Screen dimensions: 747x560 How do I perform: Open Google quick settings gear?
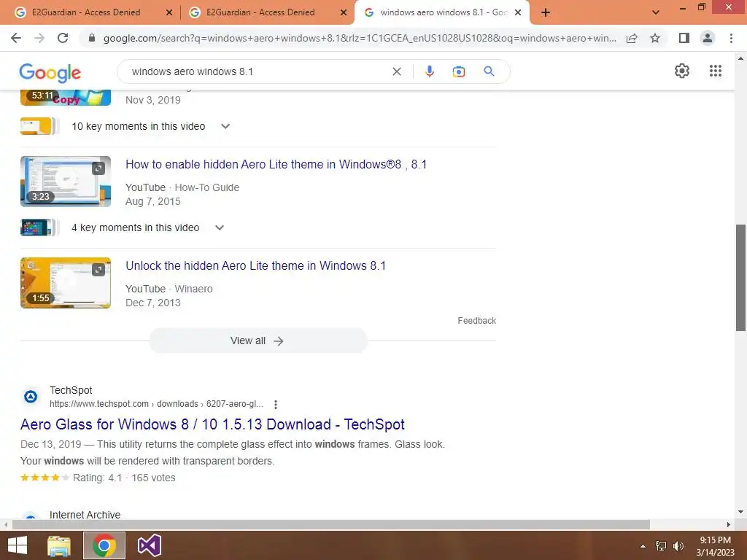tap(682, 71)
